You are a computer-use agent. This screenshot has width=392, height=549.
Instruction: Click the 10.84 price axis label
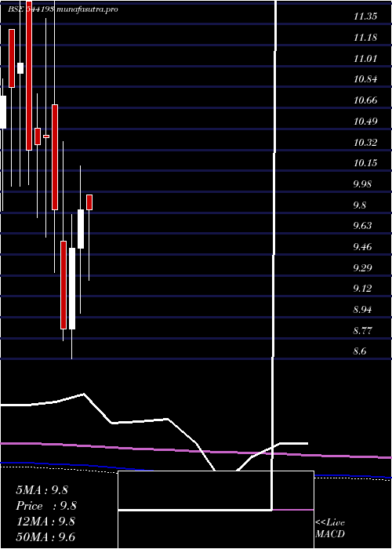(x=365, y=79)
